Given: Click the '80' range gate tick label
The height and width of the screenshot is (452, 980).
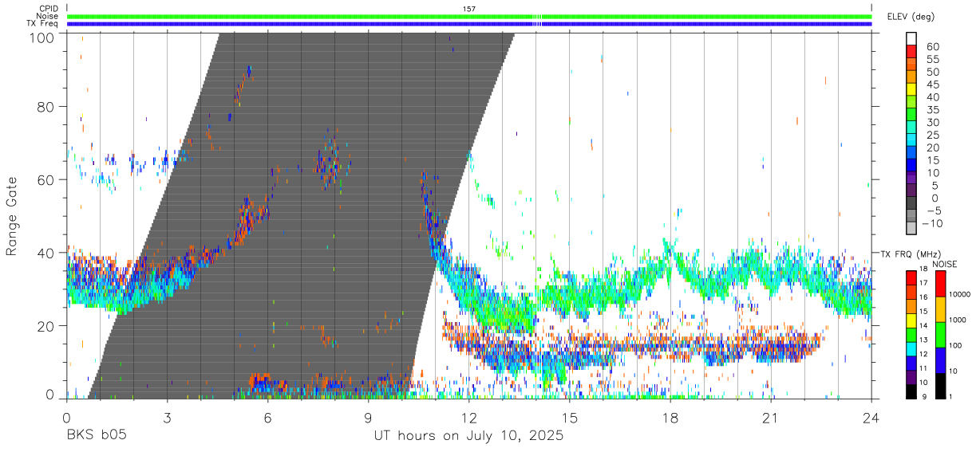Looking at the screenshot, I should pos(45,107).
